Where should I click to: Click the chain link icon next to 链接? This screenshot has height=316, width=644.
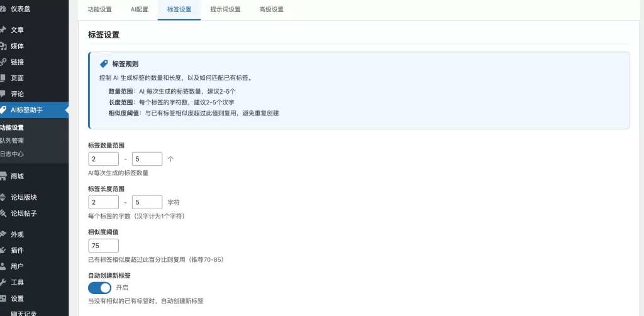[x=3, y=62]
